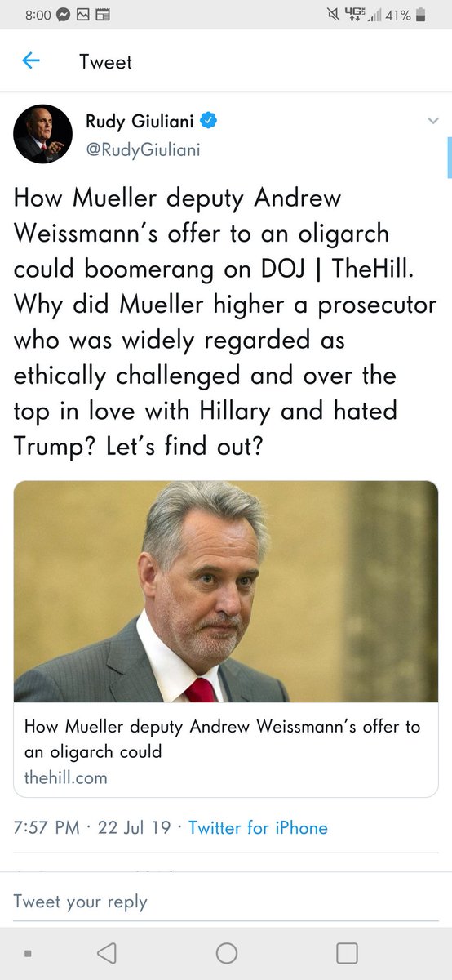The height and width of the screenshot is (980, 452).
Task: Tap the Android home circle button
Action: point(226,952)
